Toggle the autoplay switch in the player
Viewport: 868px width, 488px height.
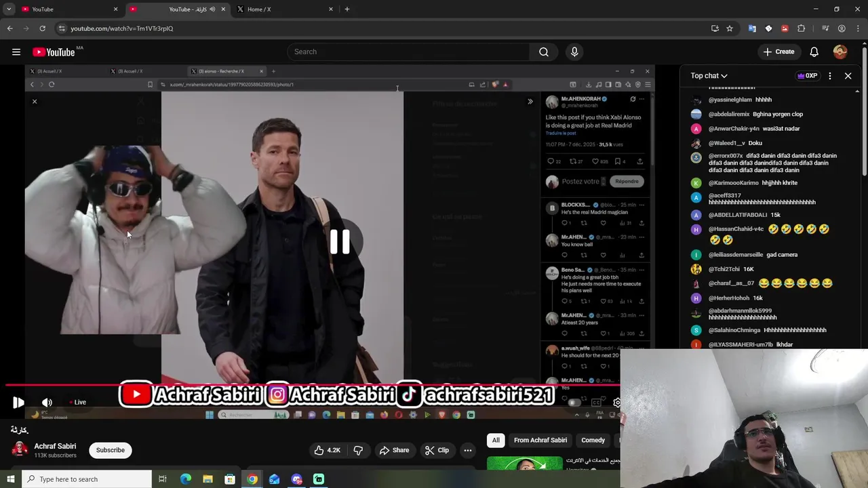[574, 402]
